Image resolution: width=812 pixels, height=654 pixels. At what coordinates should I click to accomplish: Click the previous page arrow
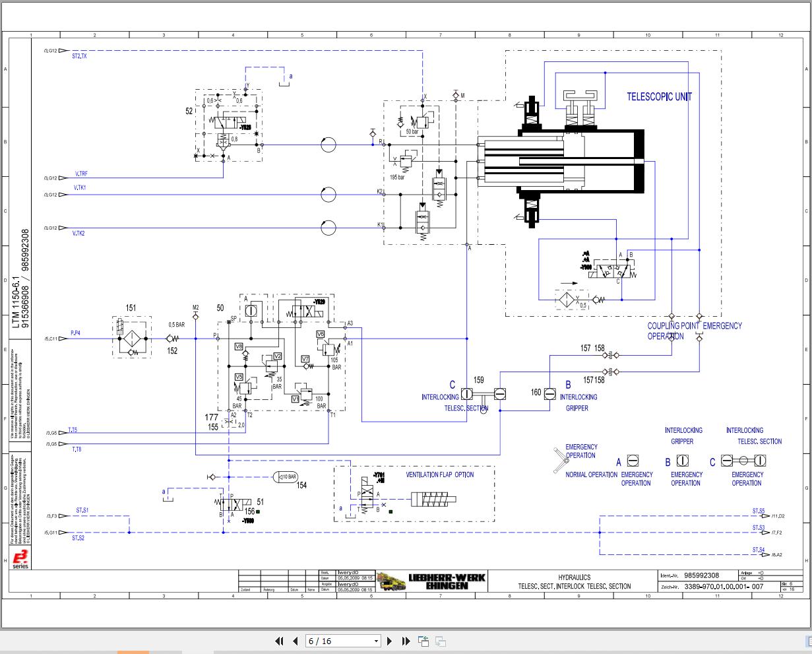click(295, 641)
